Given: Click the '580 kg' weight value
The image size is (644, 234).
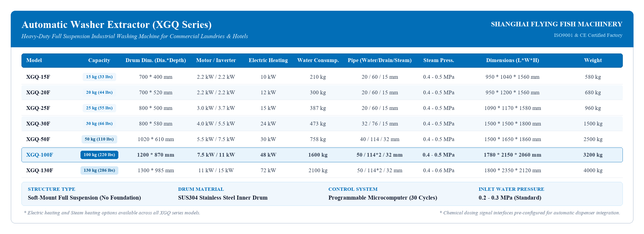Looking at the screenshot, I should [x=593, y=77].
